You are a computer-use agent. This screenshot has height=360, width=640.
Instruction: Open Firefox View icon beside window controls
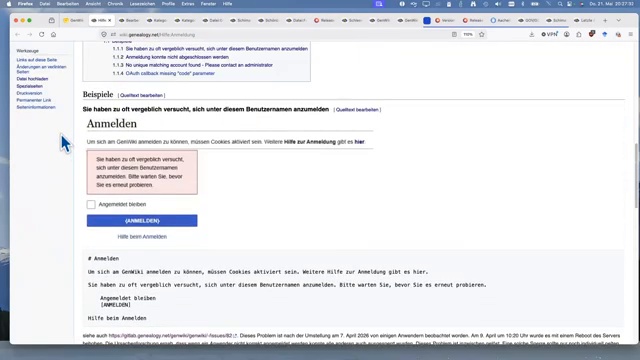[51, 20]
